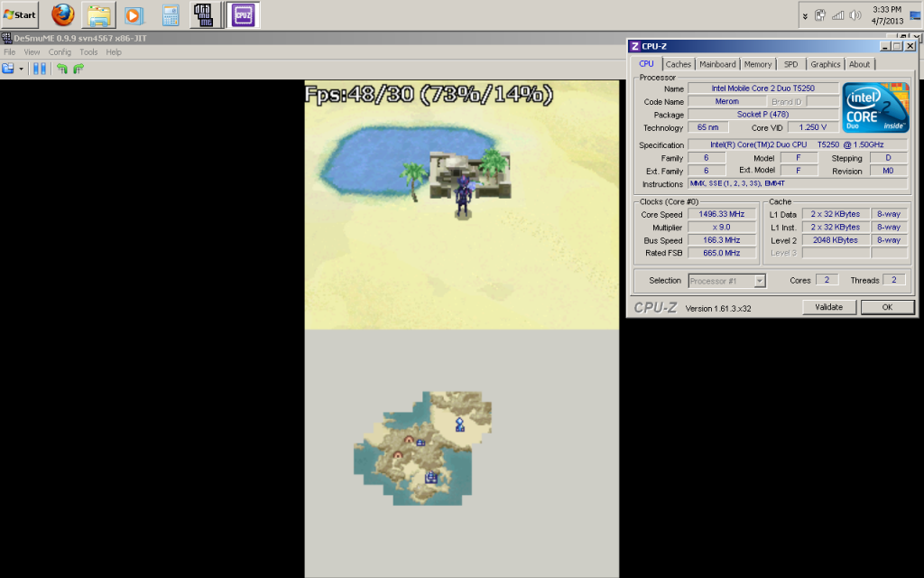
Task: Launch Windows Media Player from taskbar
Action: point(134,14)
